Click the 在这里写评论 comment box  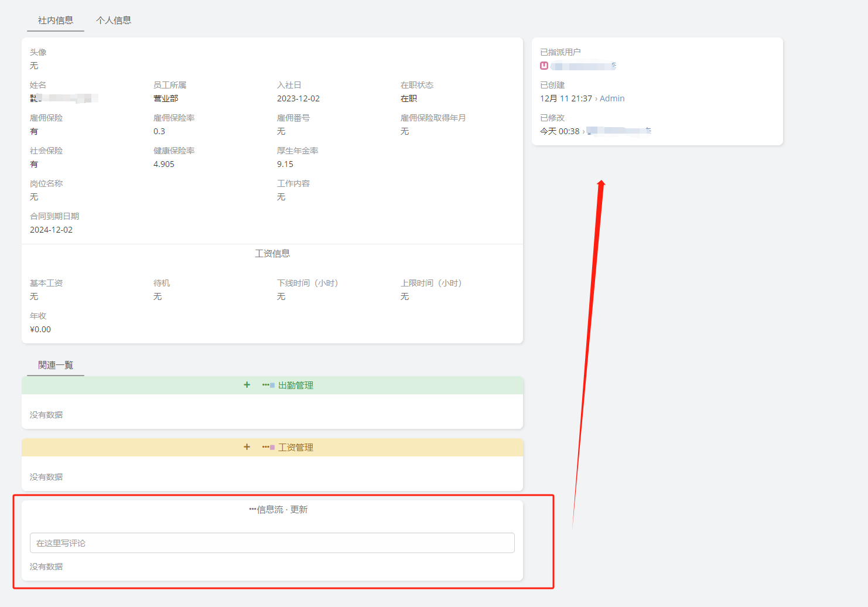272,543
